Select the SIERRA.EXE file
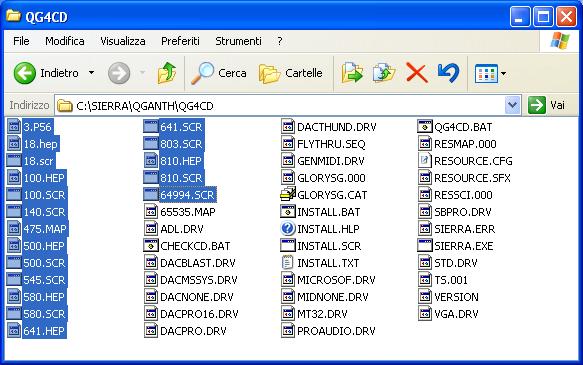Image resolution: width=583 pixels, height=365 pixels. [x=455, y=246]
